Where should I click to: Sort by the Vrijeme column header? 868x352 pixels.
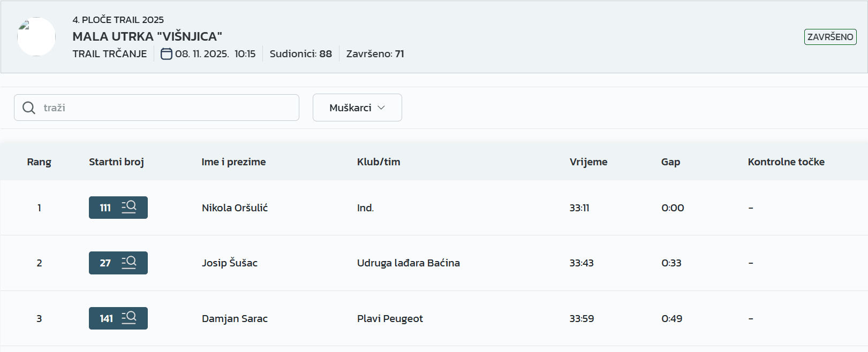[588, 162]
